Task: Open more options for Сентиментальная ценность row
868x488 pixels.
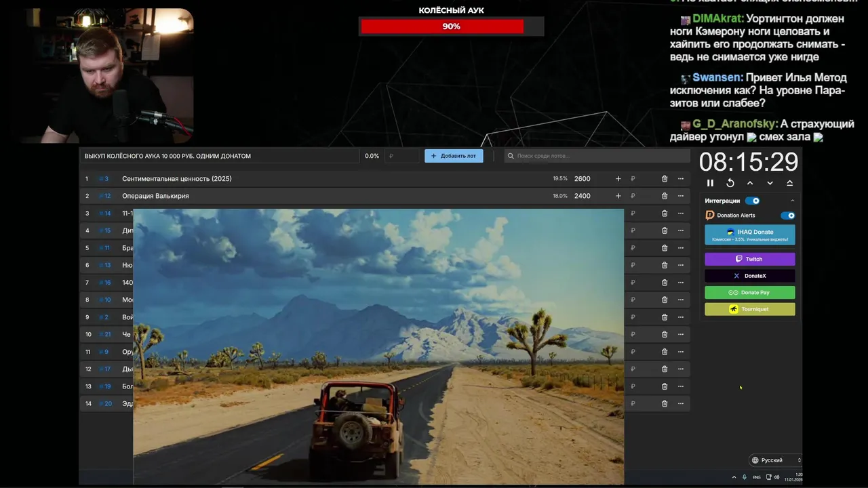Action: pos(681,179)
